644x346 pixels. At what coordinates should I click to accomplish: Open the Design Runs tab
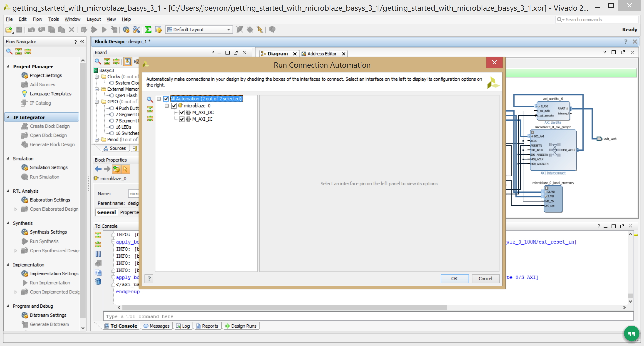click(x=240, y=326)
